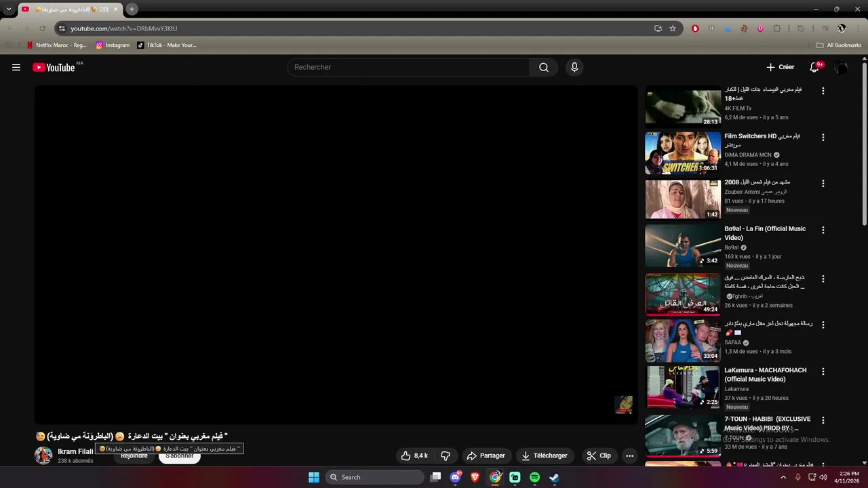Open options menu for Bo9al La Fin video
The height and width of the screenshot is (488, 868).
pyautogui.click(x=823, y=230)
